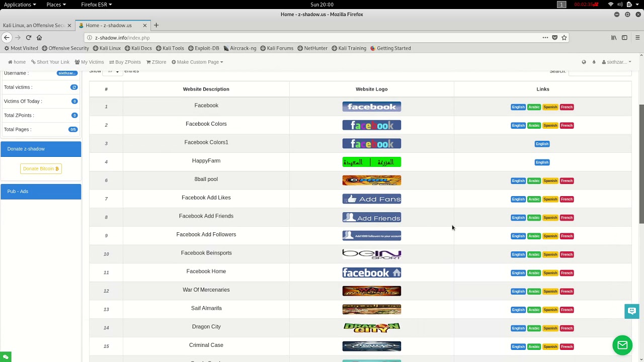This screenshot has width=644, height=362.
Task: Refresh the Total victims counter icon
Action: [x=74, y=87]
